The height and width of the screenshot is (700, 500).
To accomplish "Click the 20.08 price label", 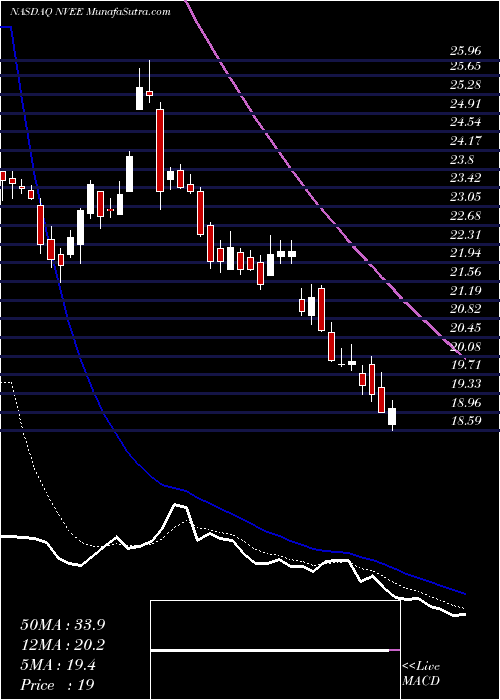I will [x=465, y=346].
